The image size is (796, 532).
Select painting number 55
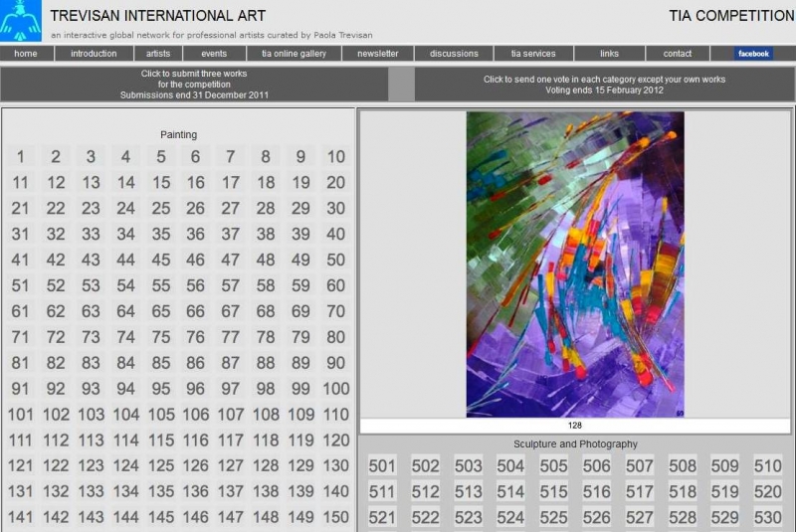161,285
